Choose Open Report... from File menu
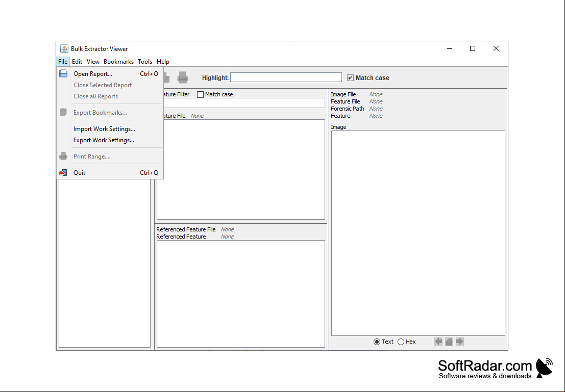This screenshot has width=565, height=392. coord(110,74)
